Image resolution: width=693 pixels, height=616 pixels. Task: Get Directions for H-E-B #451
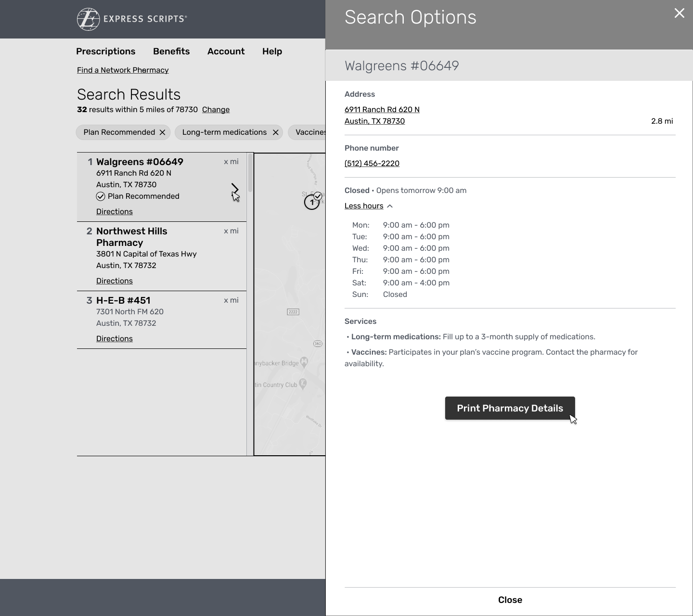pyautogui.click(x=115, y=339)
